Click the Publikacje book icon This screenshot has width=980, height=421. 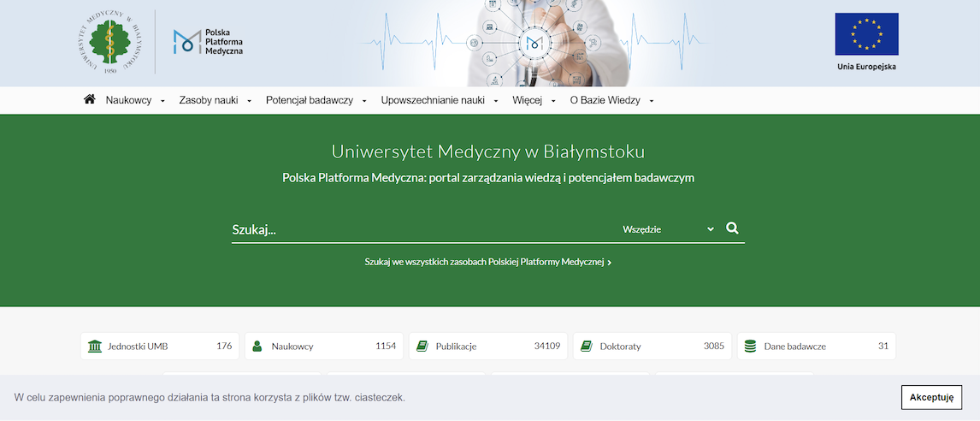pyautogui.click(x=422, y=346)
